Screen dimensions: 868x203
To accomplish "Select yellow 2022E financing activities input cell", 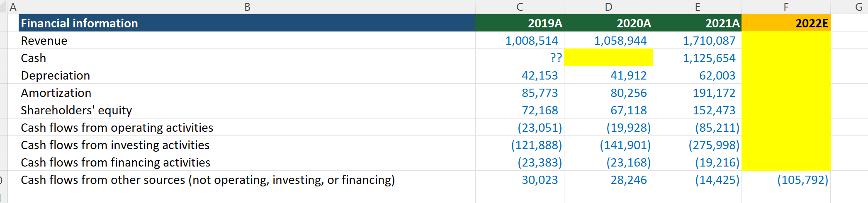I will (x=786, y=162).
